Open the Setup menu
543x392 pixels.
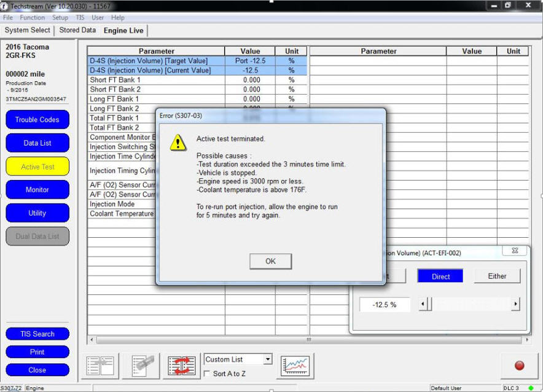point(60,18)
